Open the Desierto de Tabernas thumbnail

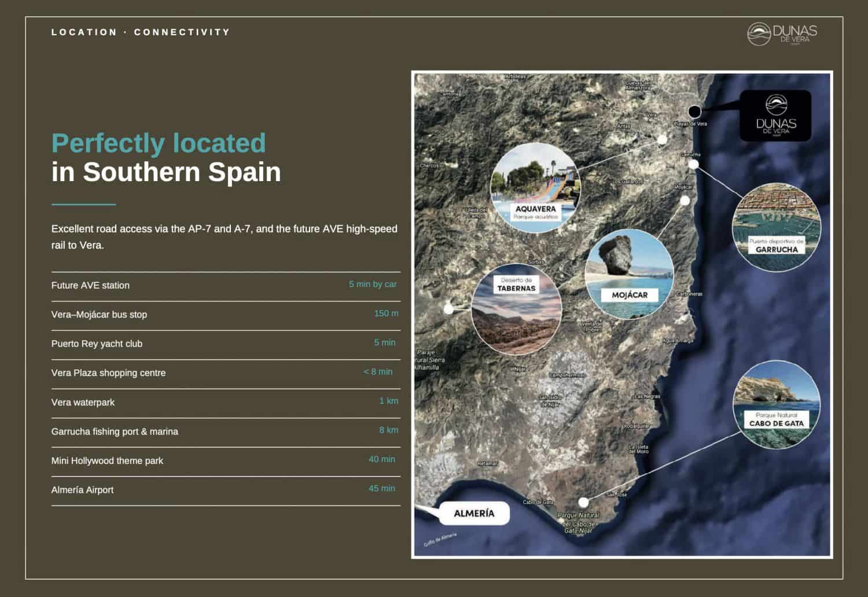tap(517, 309)
